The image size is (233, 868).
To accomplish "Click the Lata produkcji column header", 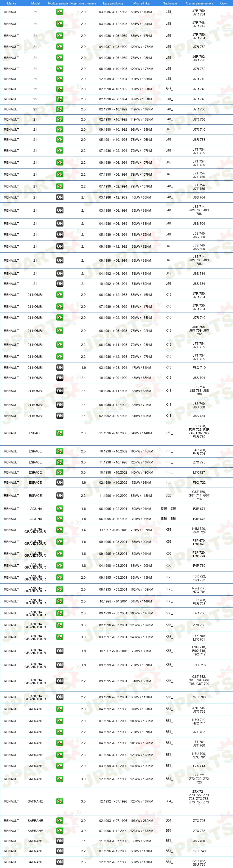I will [x=113, y=3].
